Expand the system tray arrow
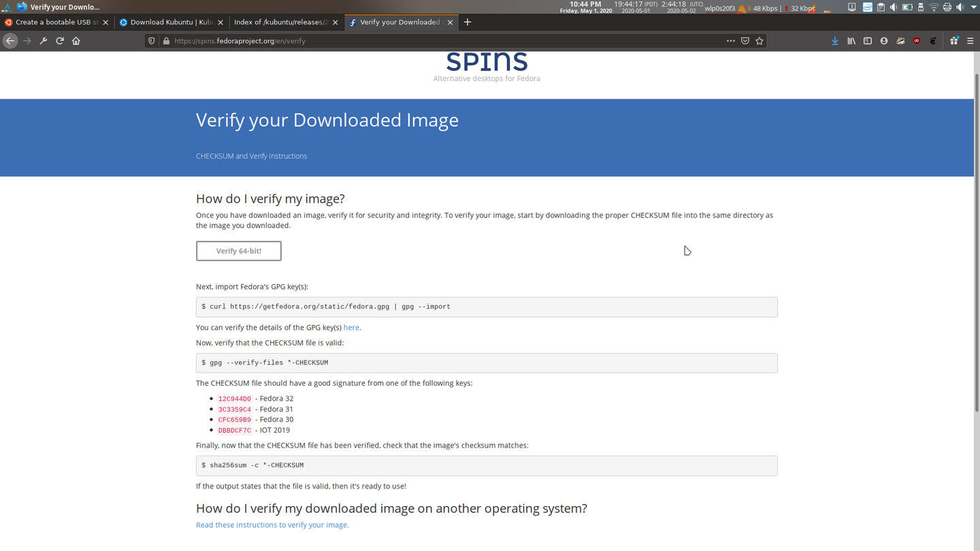 (974, 7)
